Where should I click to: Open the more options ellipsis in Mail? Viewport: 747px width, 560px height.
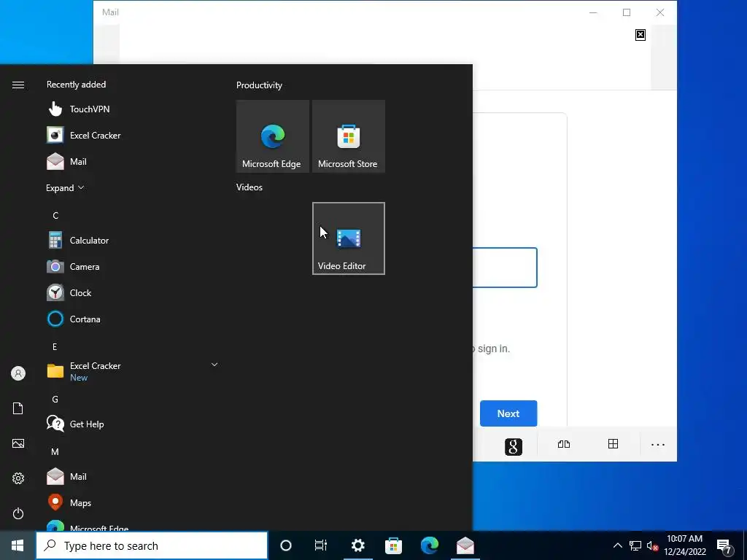[658, 445]
